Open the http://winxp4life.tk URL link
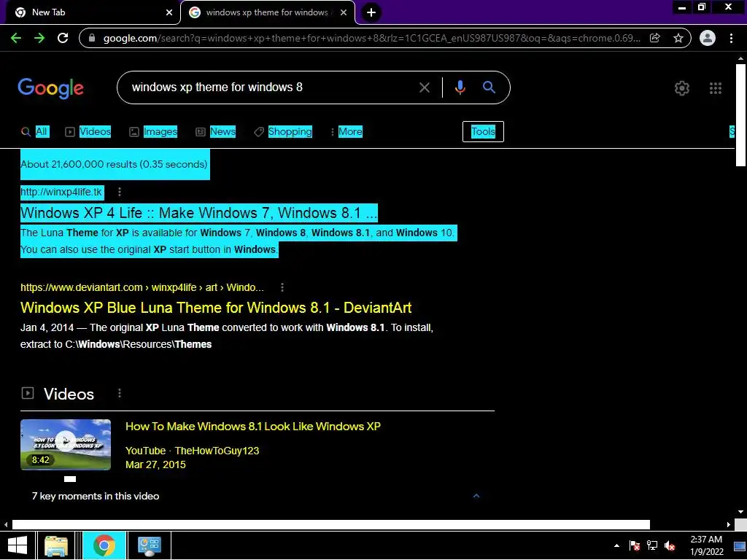 [61, 192]
